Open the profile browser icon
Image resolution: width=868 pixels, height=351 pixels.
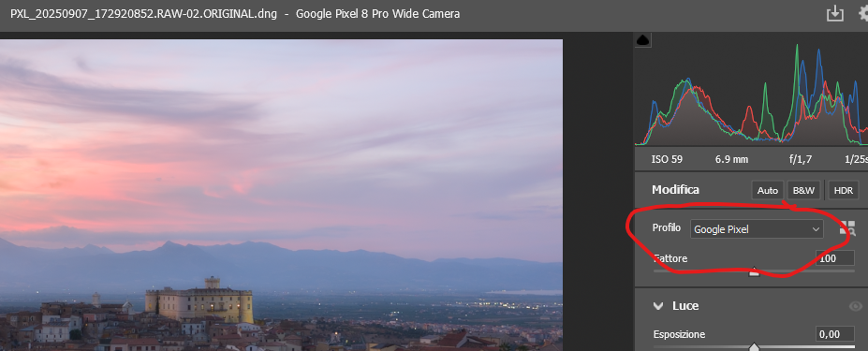847,228
